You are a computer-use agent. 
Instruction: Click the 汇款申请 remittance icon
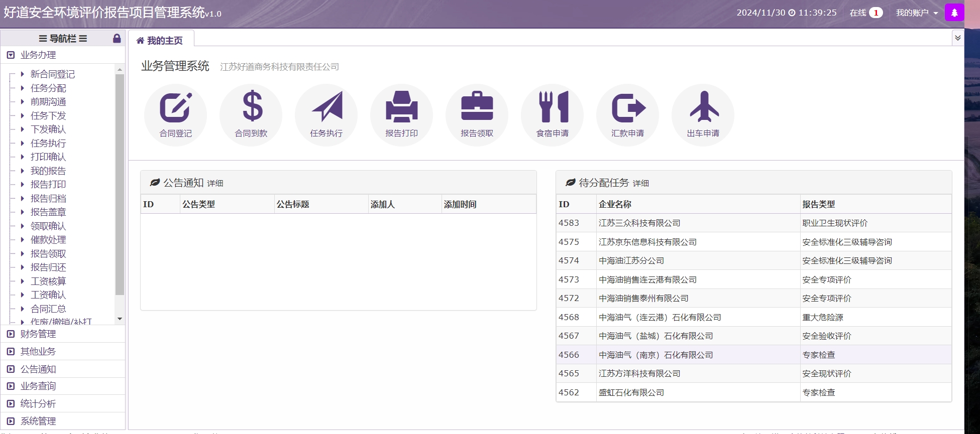pos(627,114)
